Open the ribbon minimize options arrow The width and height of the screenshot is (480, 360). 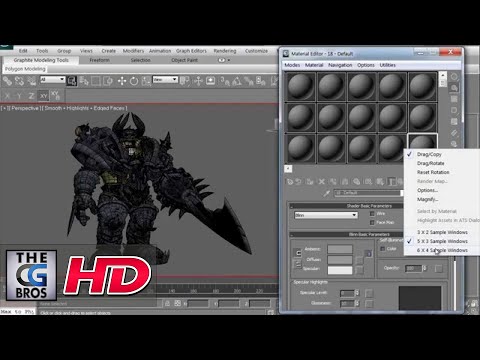(x=229, y=60)
